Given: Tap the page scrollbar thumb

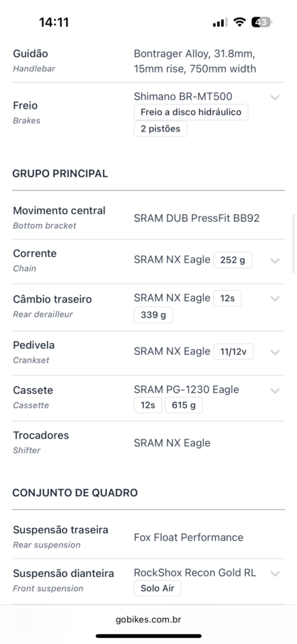Looking at the screenshot, I should (293, 244).
